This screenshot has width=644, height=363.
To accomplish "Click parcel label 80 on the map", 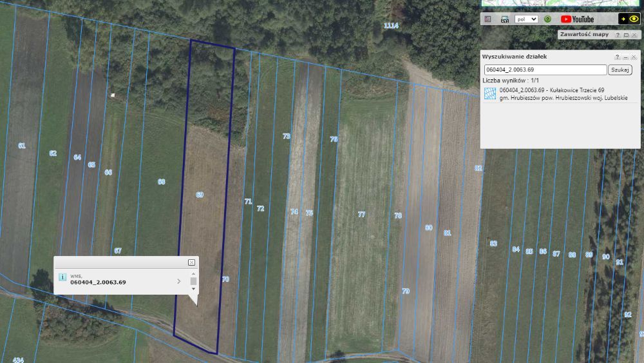I will pyautogui.click(x=428, y=228).
